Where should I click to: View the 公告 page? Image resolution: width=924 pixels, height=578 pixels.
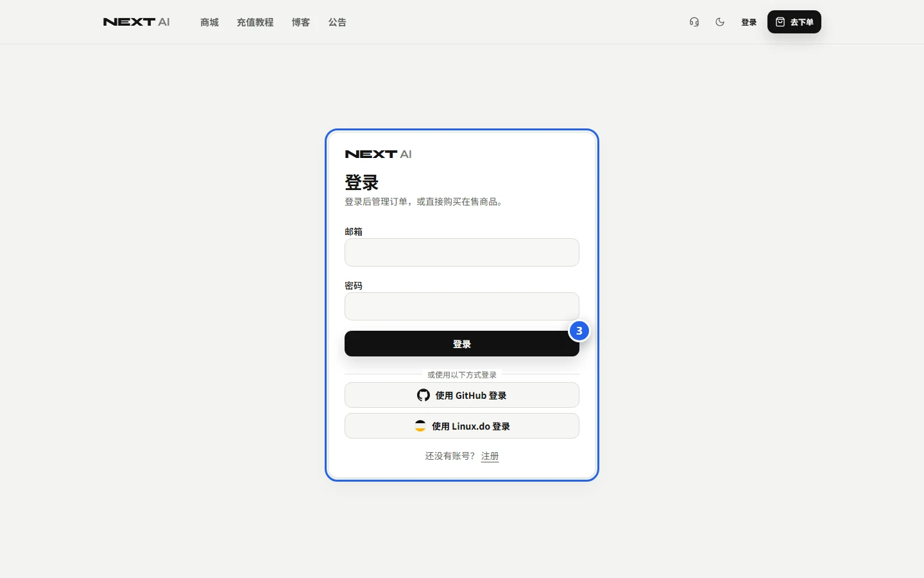tap(337, 22)
